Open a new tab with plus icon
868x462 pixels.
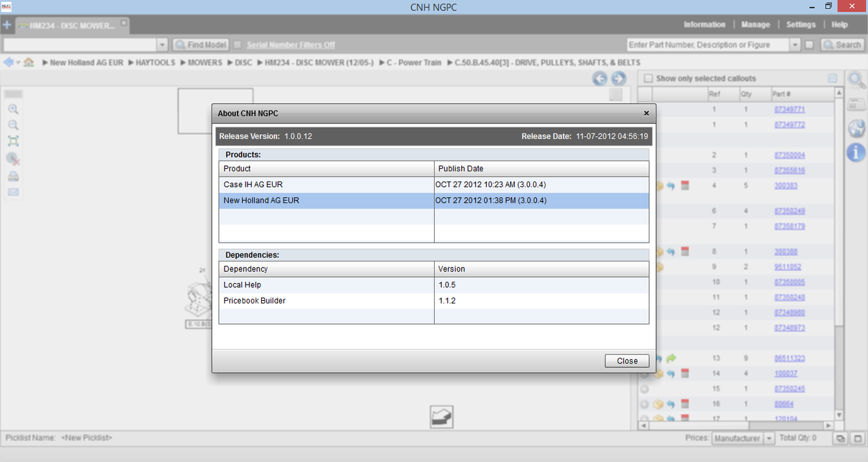coord(7,25)
